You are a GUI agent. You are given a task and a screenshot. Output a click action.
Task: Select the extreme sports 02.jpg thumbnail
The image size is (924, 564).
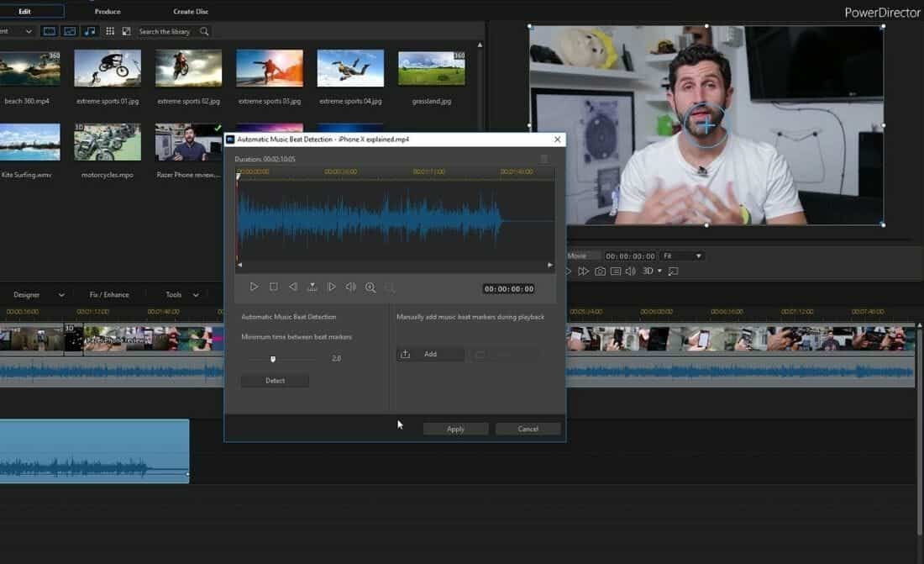coord(188,68)
